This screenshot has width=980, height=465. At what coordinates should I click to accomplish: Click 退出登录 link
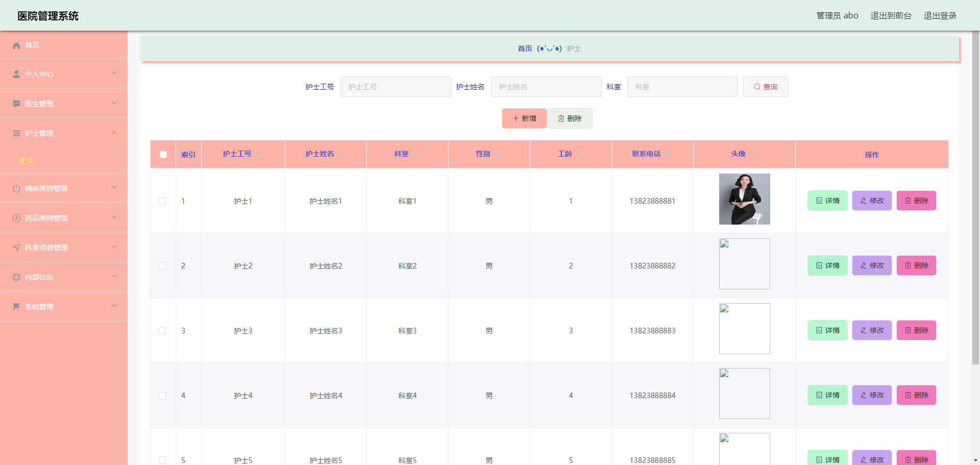coord(940,16)
